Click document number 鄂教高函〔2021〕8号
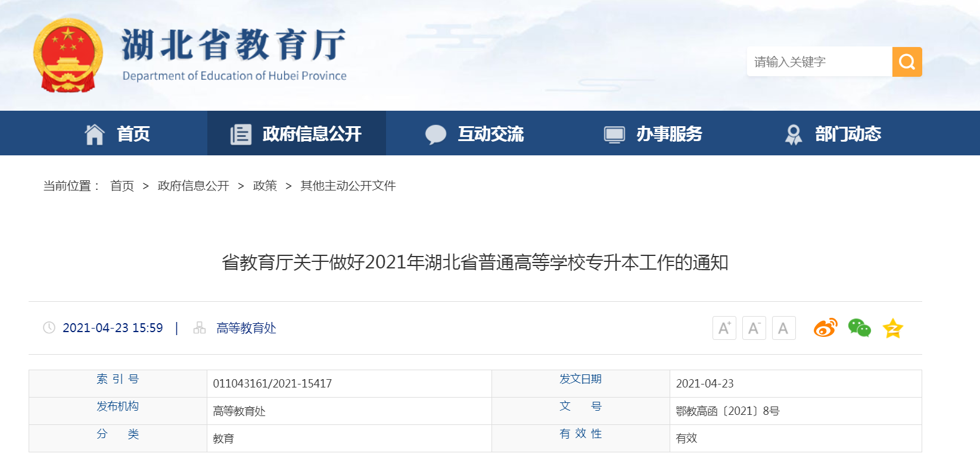The image size is (980, 472). click(727, 411)
